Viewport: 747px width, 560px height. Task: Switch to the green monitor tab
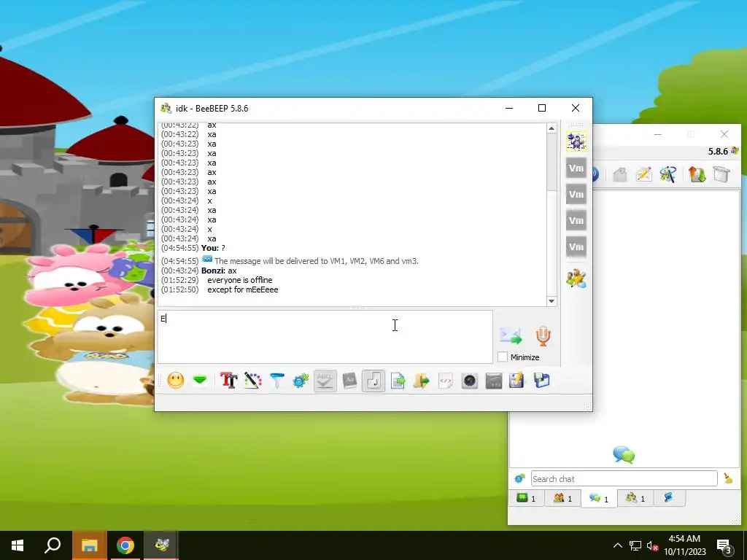(x=527, y=498)
